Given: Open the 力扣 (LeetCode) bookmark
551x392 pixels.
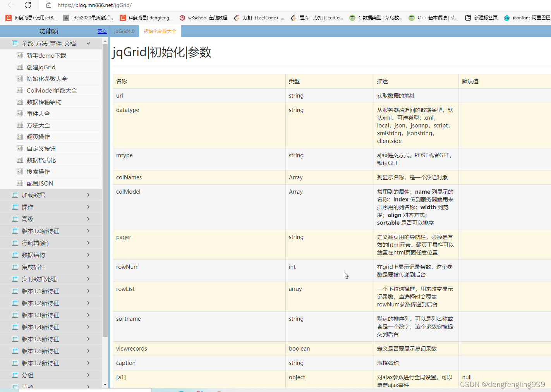Looking at the screenshot, I should 259,17.
